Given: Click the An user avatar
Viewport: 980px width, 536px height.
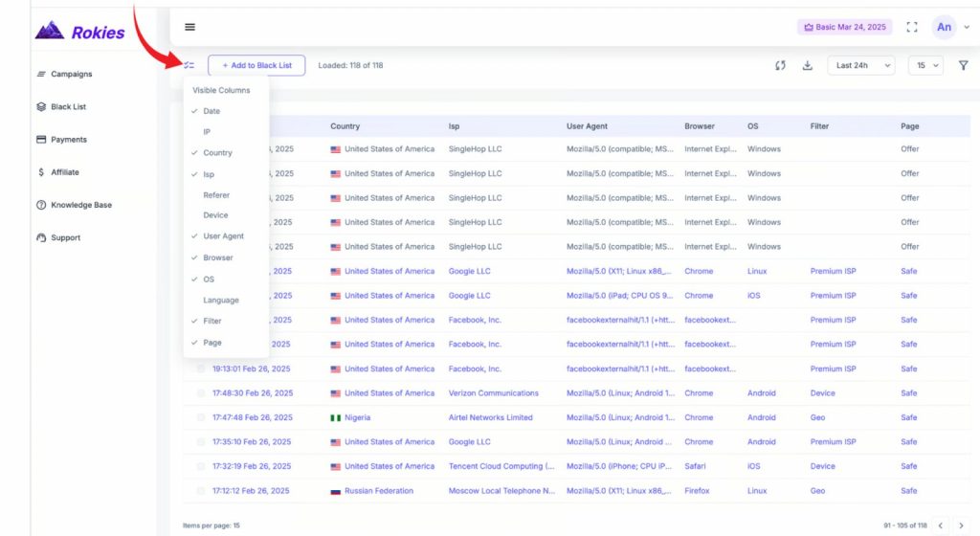Looking at the screenshot, I should 944,27.
